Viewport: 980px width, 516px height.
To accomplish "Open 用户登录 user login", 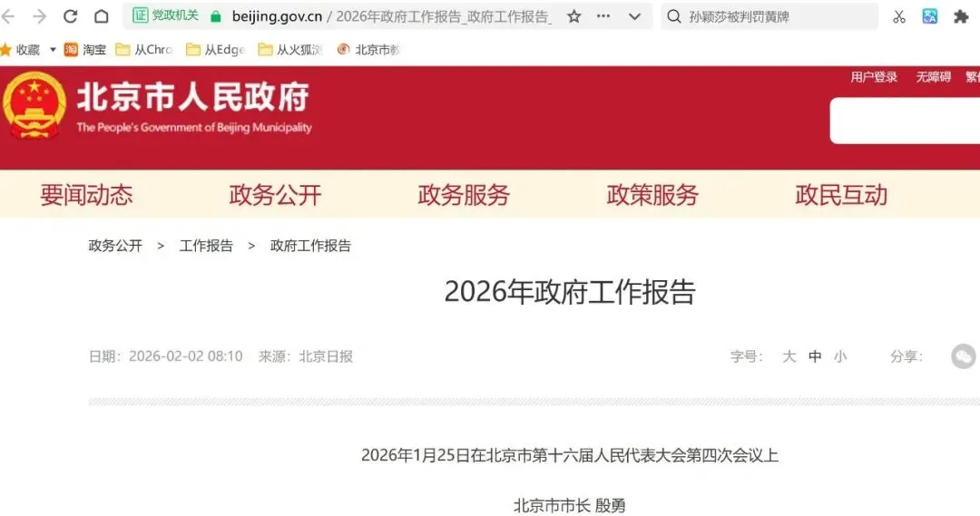I will tap(874, 77).
